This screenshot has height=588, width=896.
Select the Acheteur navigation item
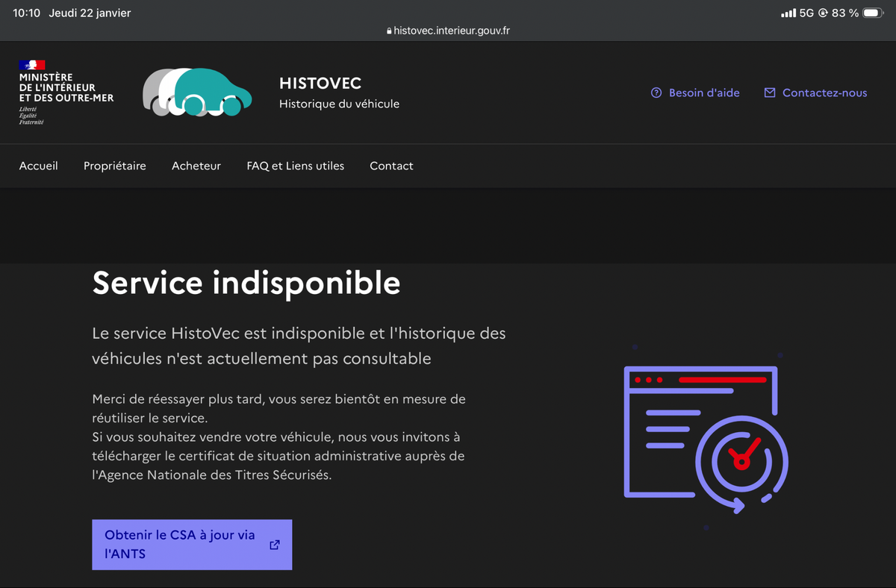point(196,166)
